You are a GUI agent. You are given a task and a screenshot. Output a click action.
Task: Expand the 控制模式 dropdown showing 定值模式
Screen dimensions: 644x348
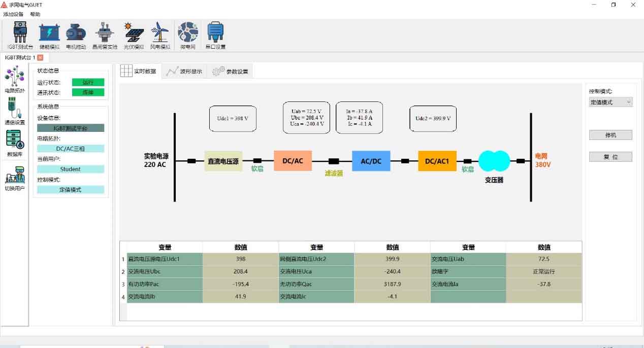click(610, 102)
